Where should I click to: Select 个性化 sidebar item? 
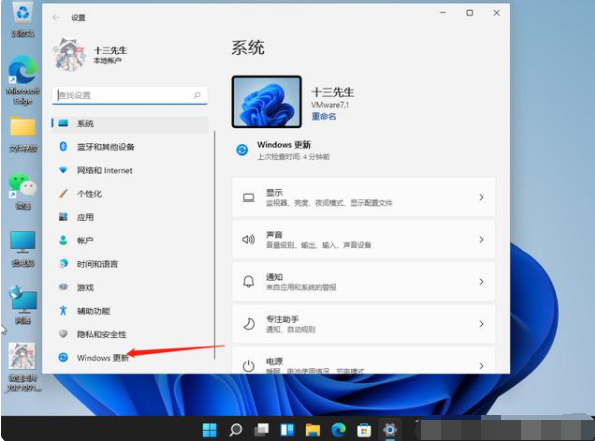(x=130, y=194)
